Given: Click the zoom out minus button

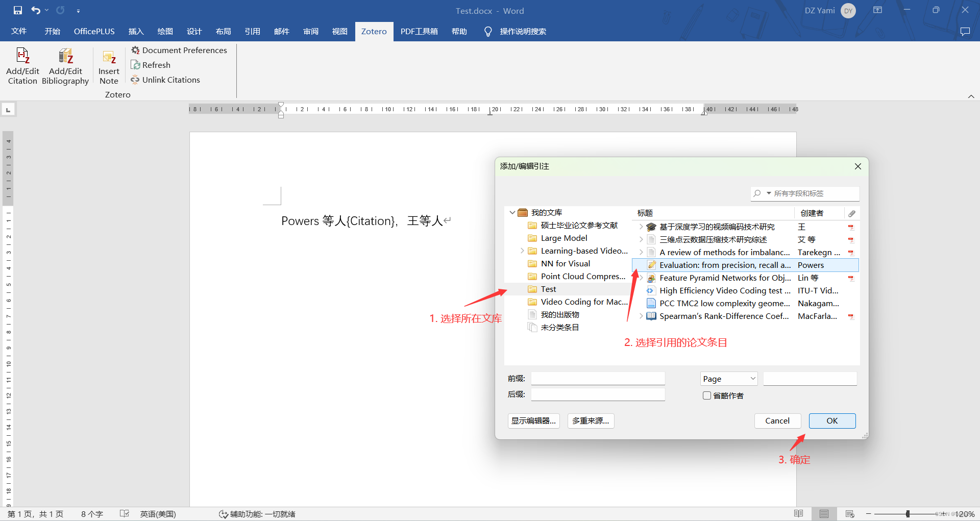Looking at the screenshot, I should pos(868,514).
